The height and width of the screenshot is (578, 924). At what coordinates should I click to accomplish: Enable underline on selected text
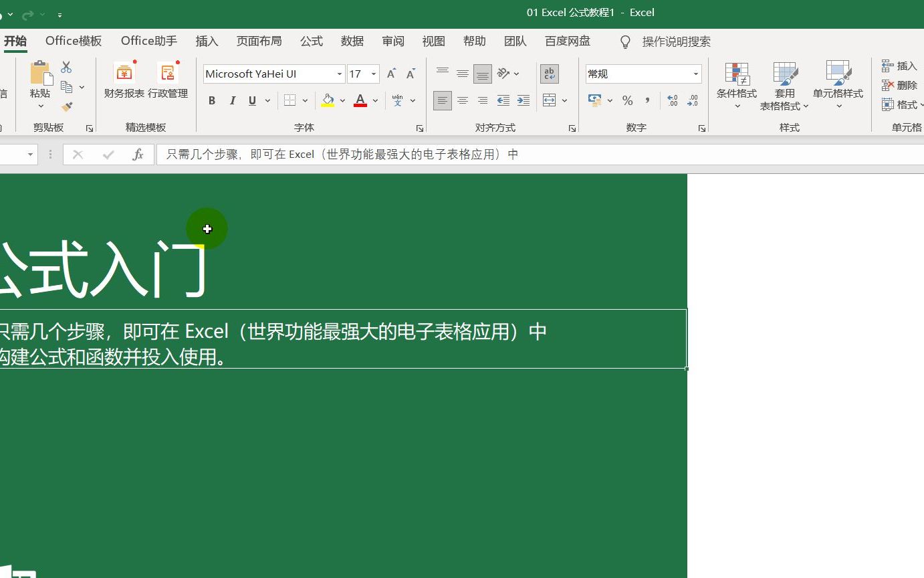coord(251,100)
